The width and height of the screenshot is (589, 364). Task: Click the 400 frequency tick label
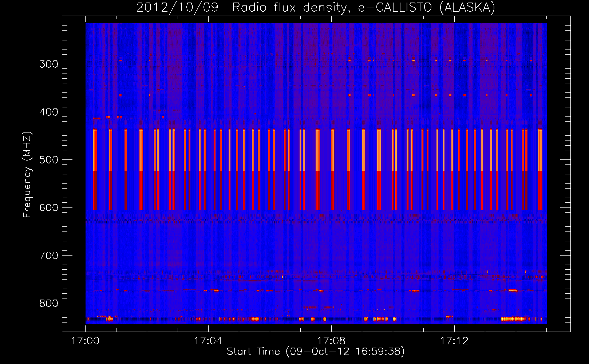[x=49, y=112]
